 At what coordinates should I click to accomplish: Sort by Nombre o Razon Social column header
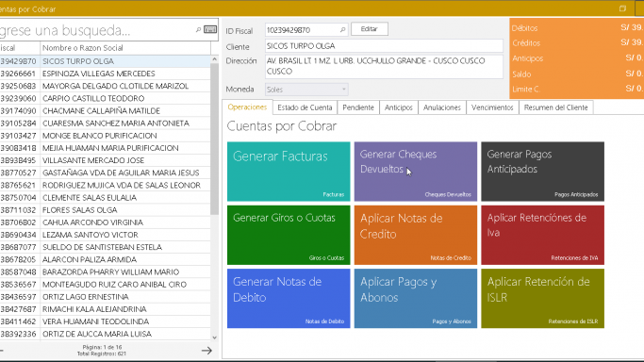coord(125,48)
